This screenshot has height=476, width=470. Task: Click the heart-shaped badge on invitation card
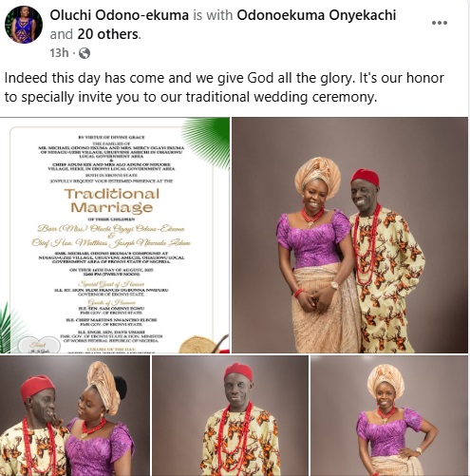[39, 345]
